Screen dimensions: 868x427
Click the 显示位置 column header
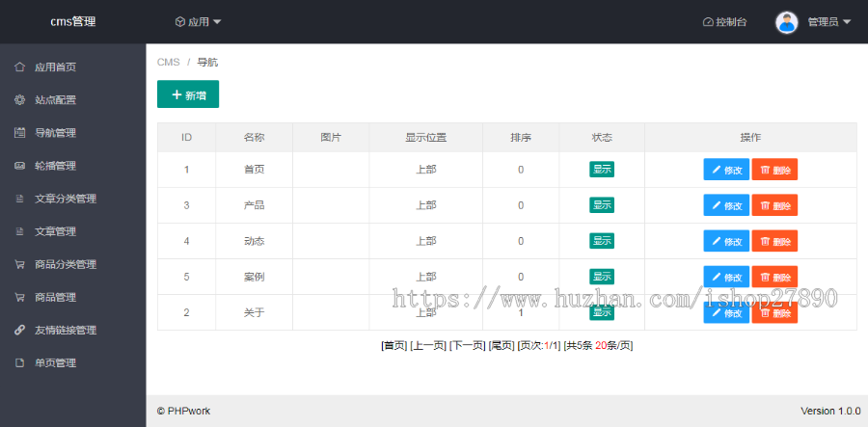pos(425,137)
